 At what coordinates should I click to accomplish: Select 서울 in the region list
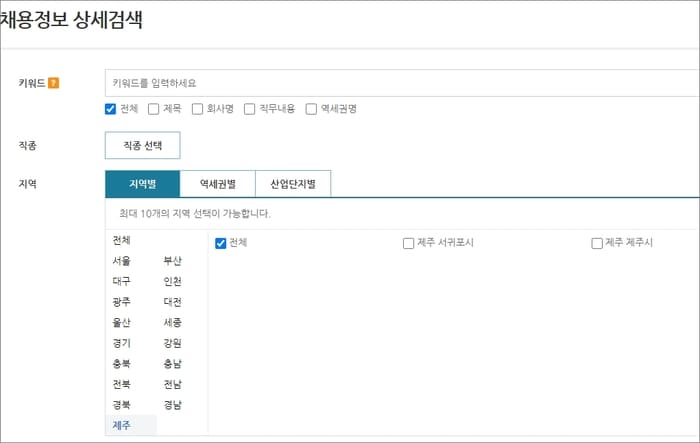click(x=121, y=261)
